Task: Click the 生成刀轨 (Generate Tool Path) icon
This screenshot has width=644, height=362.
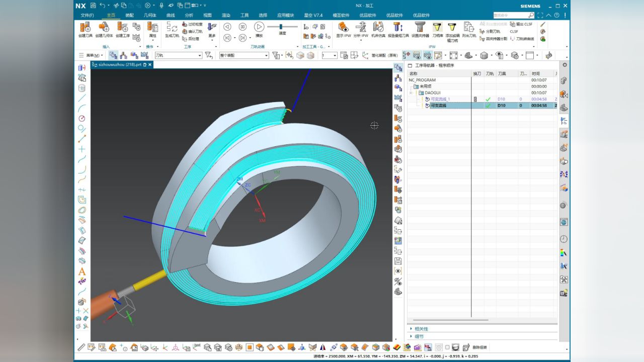Action: (x=172, y=29)
